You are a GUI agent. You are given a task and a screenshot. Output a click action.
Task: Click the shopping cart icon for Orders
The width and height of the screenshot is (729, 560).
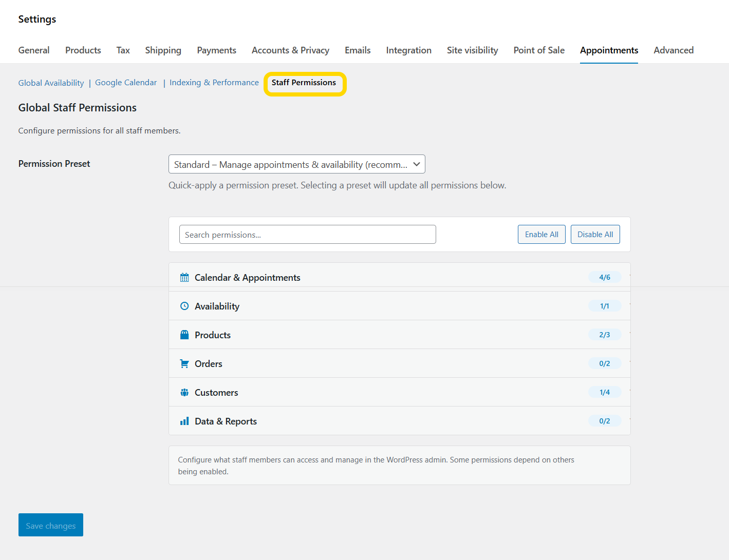tap(184, 363)
